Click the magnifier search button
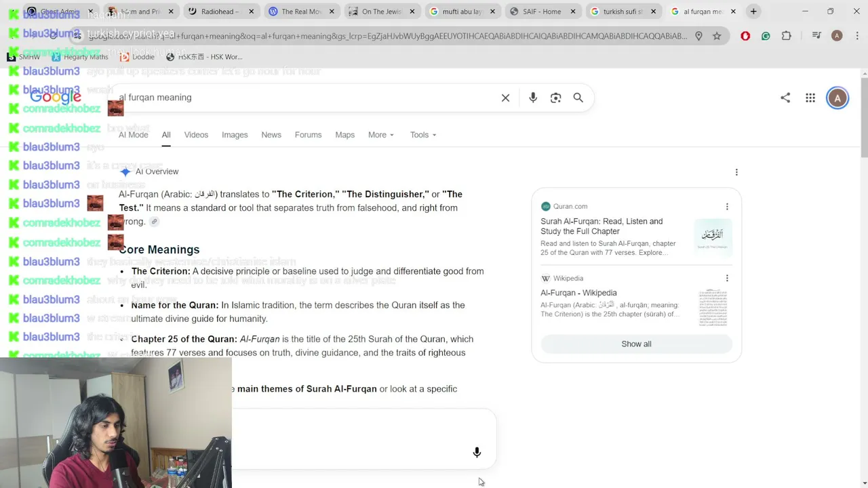Viewport: 868px width, 488px height. tap(578, 98)
